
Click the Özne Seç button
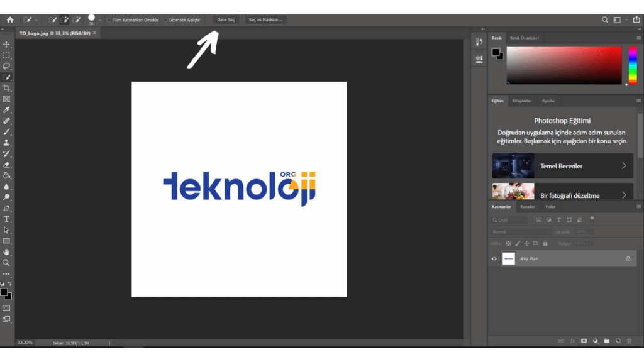(x=226, y=19)
